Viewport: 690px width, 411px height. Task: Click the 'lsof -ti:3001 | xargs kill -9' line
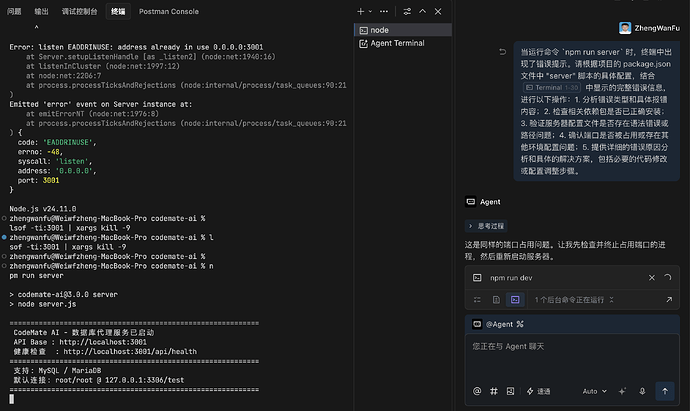(x=70, y=228)
